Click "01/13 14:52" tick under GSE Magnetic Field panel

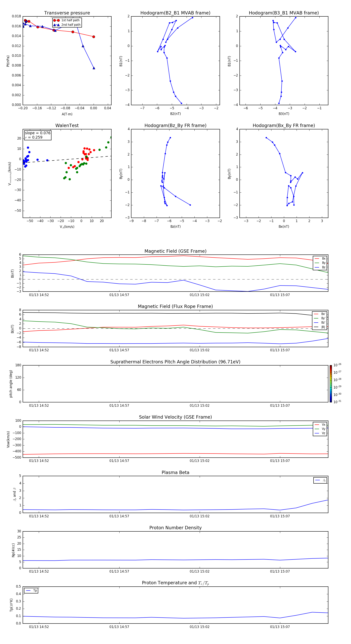pyautogui.click(x=39, y=295)
